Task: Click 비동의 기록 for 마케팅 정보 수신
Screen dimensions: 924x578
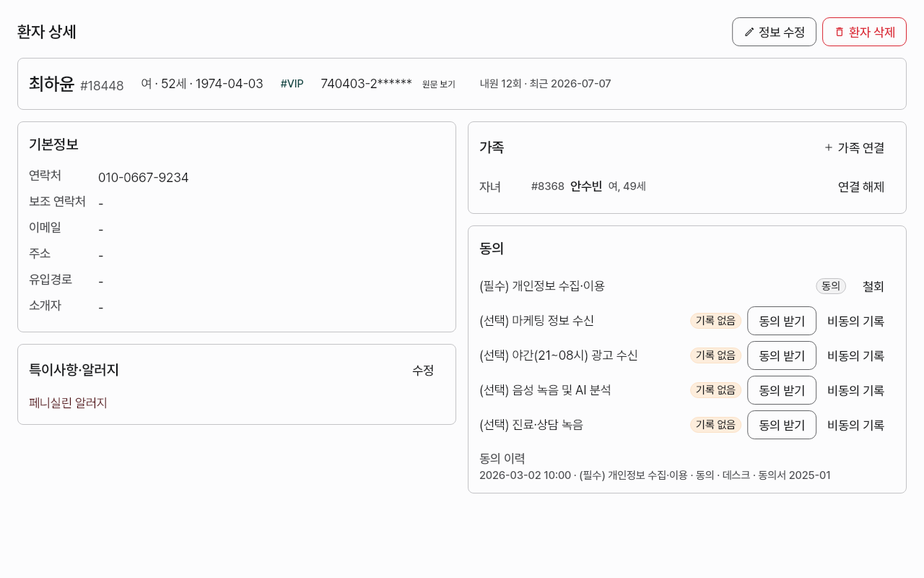Action: pos(856,321)
